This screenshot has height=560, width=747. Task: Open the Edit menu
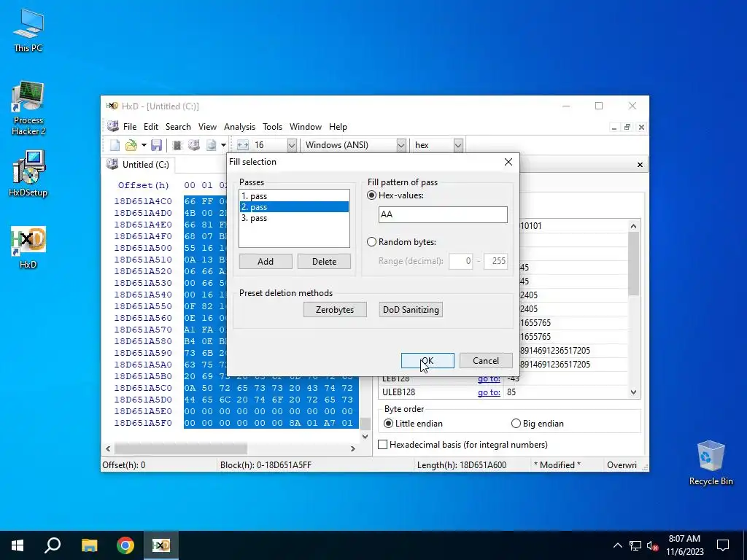(150, 127)
